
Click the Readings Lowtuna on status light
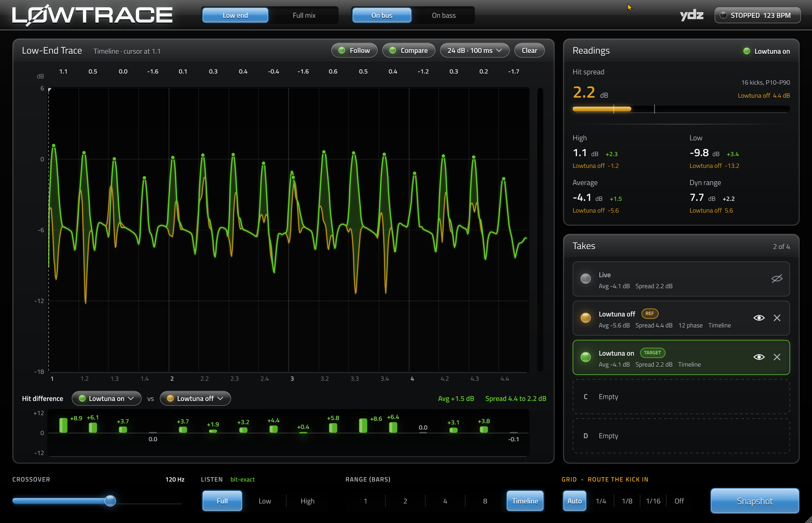pos(746,51)
